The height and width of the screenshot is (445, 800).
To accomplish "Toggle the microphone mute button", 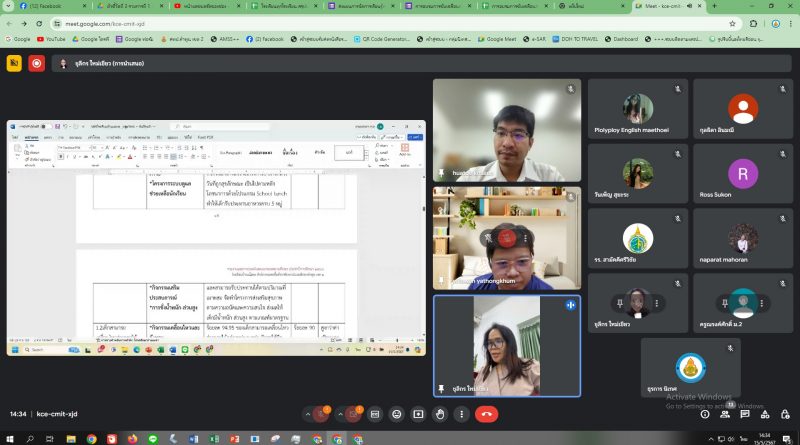I will click(321, 413).
